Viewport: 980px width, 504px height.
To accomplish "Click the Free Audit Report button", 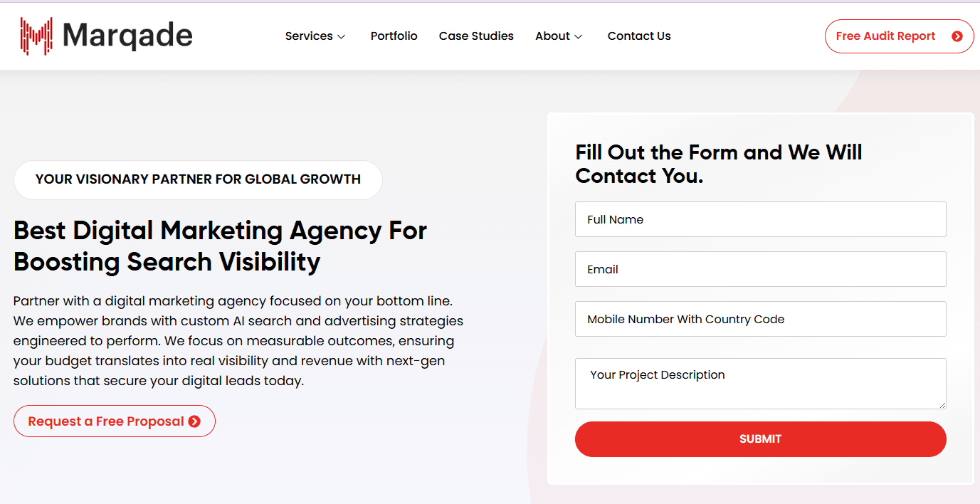I will click(x=899, y=36).
